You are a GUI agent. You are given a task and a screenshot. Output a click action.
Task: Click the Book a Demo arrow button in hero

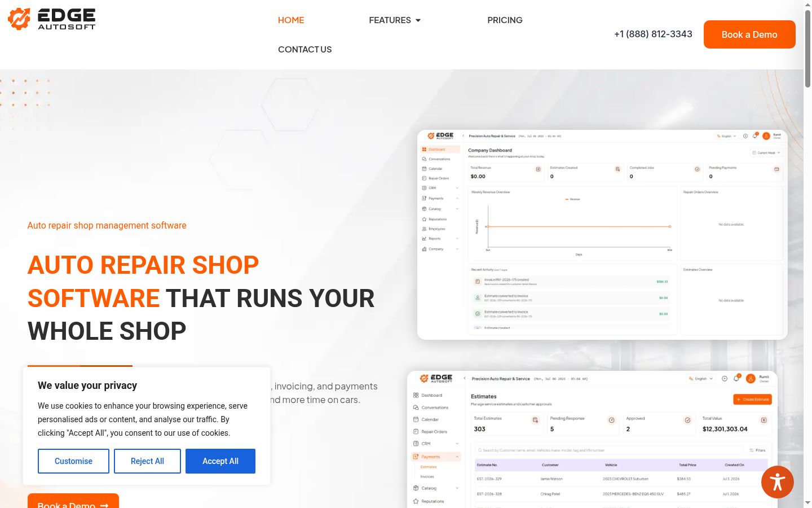[73, 501]
